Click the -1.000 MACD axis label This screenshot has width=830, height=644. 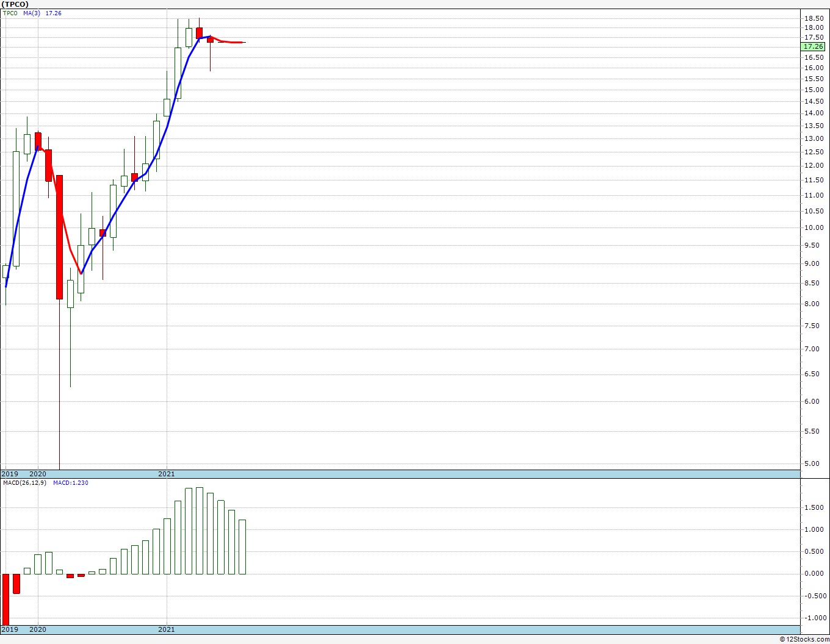click(814, 618)
